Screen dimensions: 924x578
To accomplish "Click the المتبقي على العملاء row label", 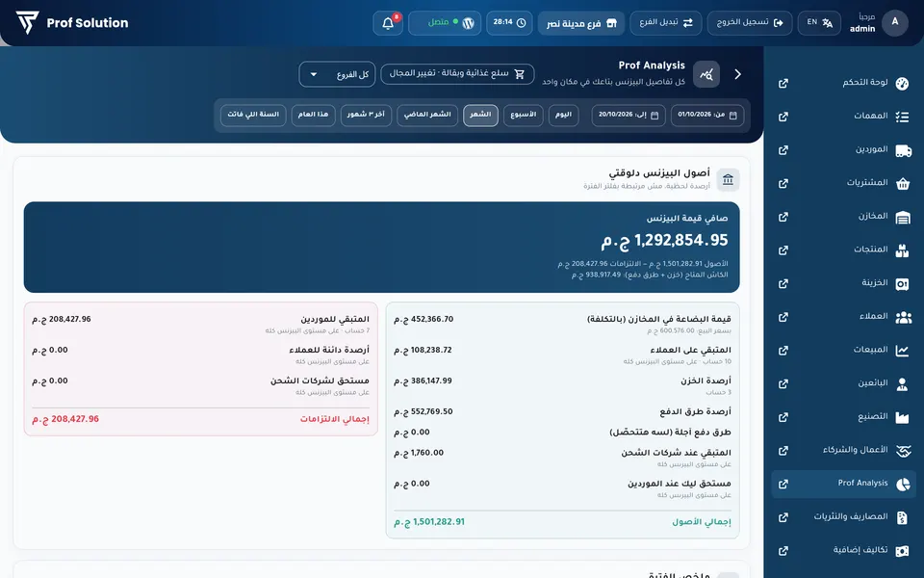I will click(691, 350).
